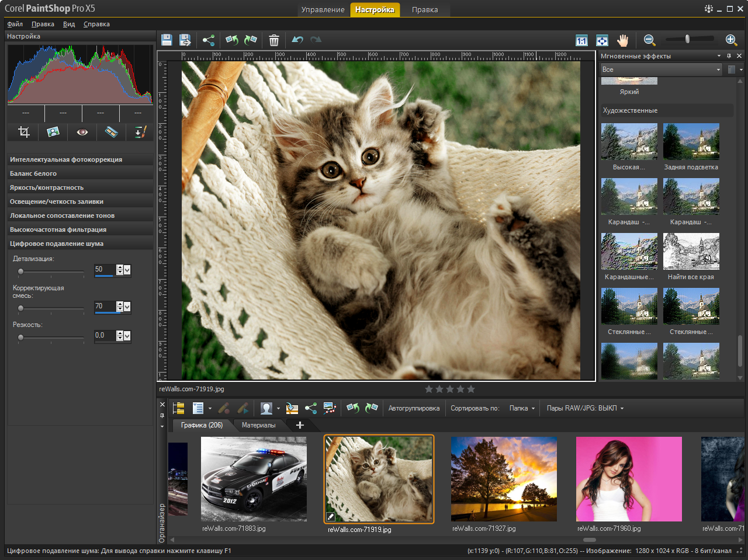Viewport: 748px width, 560px height.
Task: Select the Pan hand tool
Action: [x=623, y=40]
